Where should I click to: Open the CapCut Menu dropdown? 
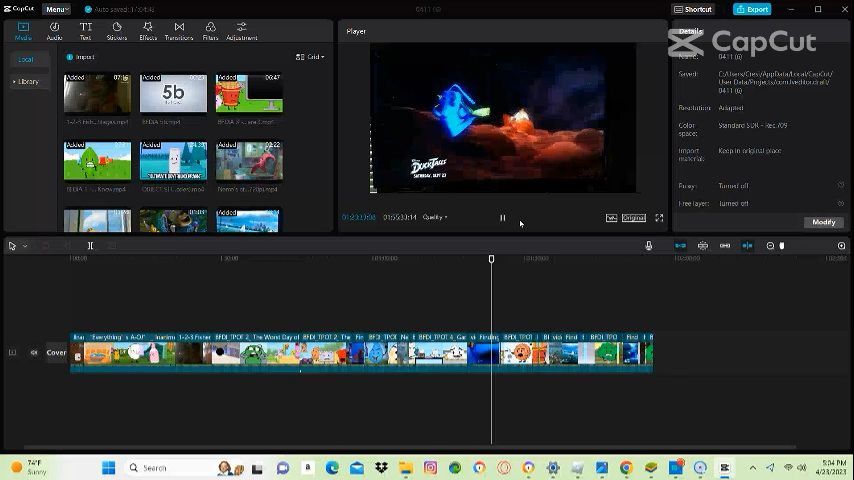[x=57, y=9]
